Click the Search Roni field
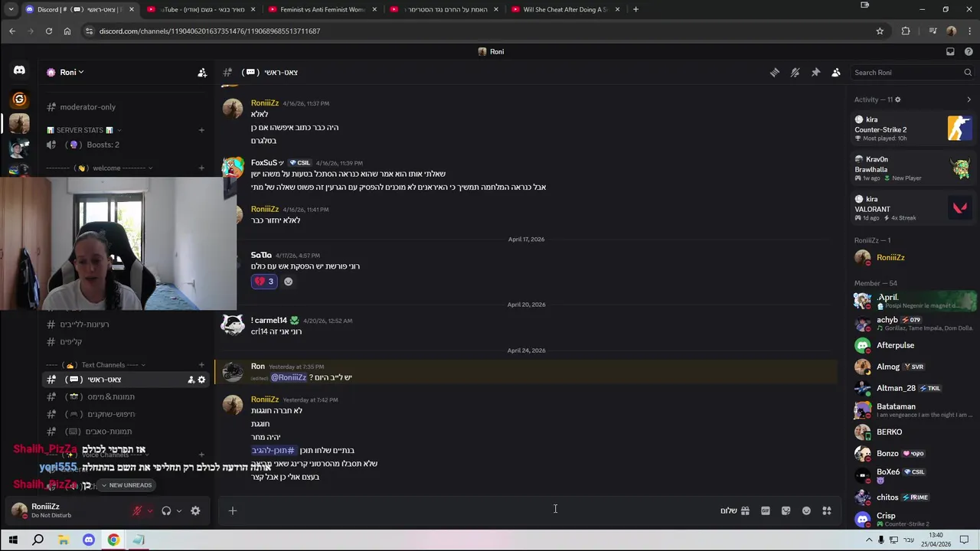980x551 pixels. [x=913, y=73]
